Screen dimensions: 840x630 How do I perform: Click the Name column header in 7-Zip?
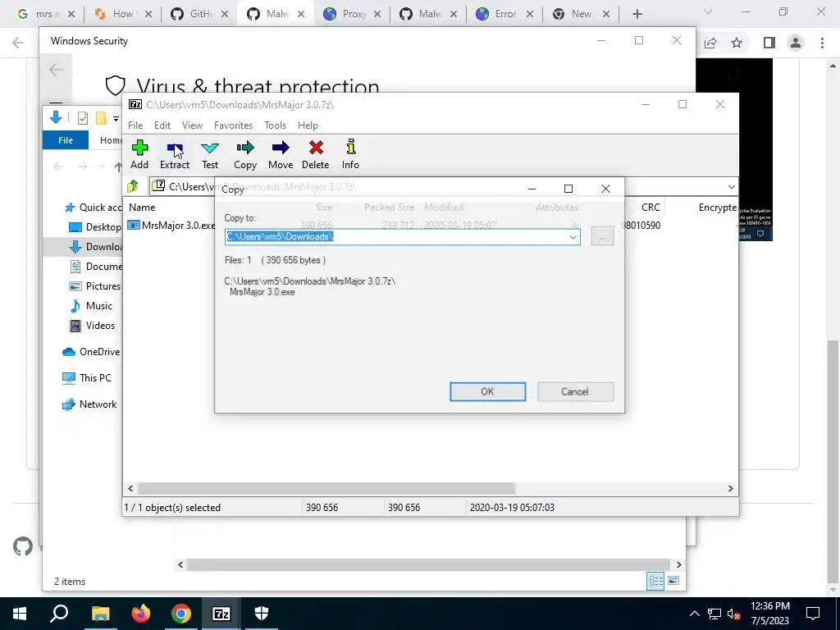click(142, 208)
